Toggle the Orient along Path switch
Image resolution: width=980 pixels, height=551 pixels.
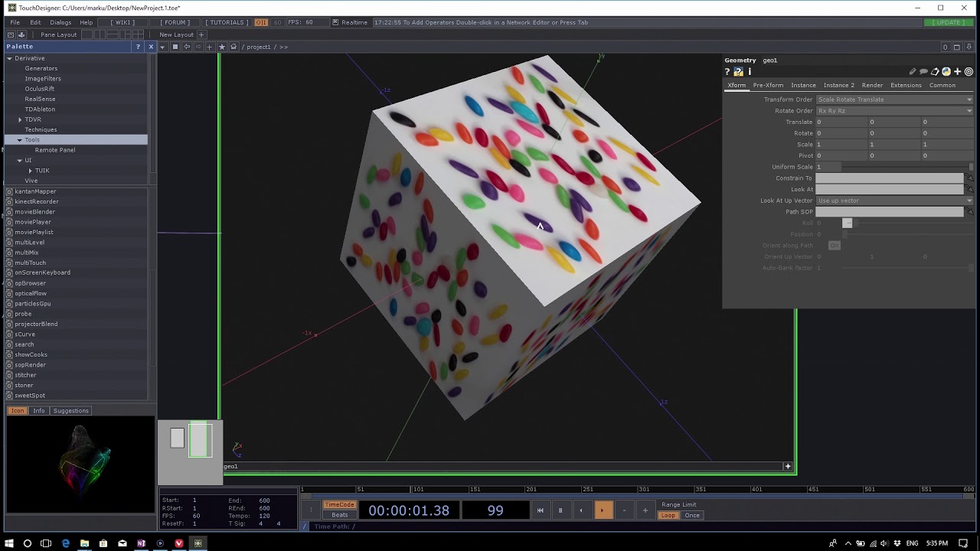(834, 245)
